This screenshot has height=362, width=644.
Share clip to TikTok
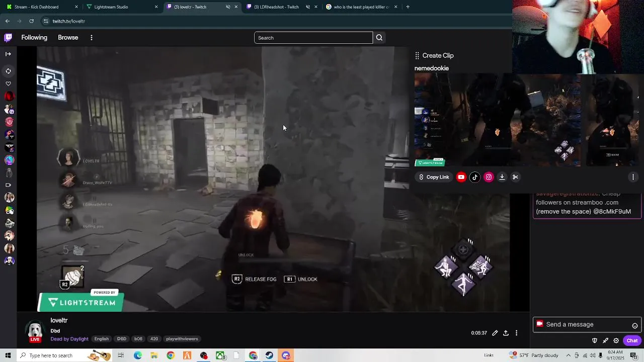click(474, 177)
